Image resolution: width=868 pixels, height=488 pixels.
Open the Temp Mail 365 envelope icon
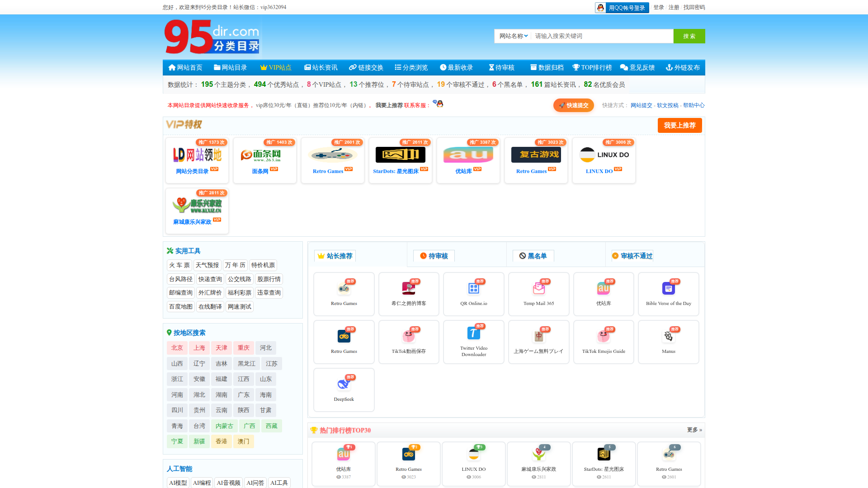tap(538, 288)
